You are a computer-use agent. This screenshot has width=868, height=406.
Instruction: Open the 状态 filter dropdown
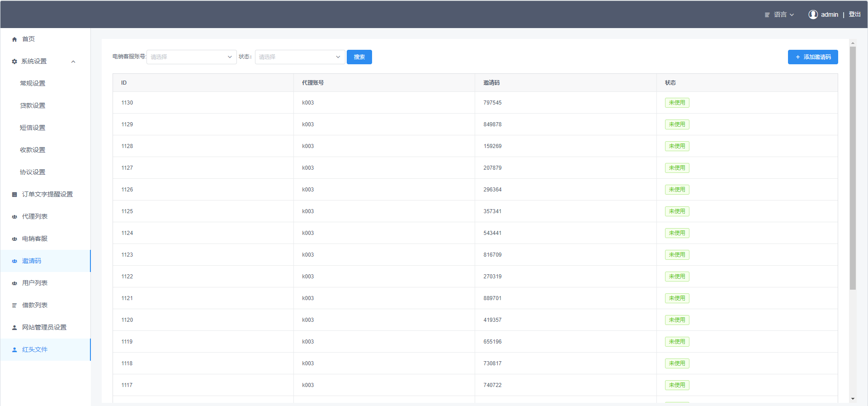click(300, 57)
